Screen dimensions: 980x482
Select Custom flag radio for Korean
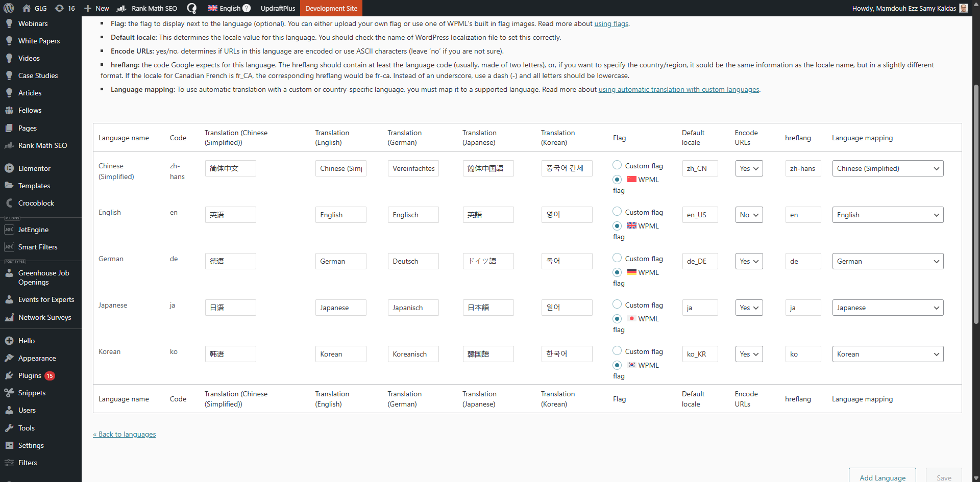617,351
